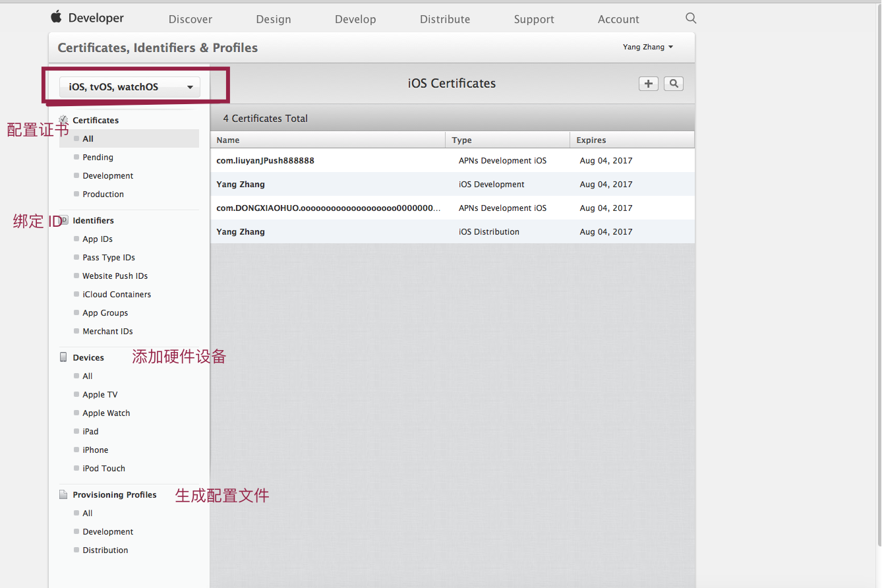Open the Design navigation menu
Screen dimensions: 882x588
pyautogui.click(x=274, y=19)
